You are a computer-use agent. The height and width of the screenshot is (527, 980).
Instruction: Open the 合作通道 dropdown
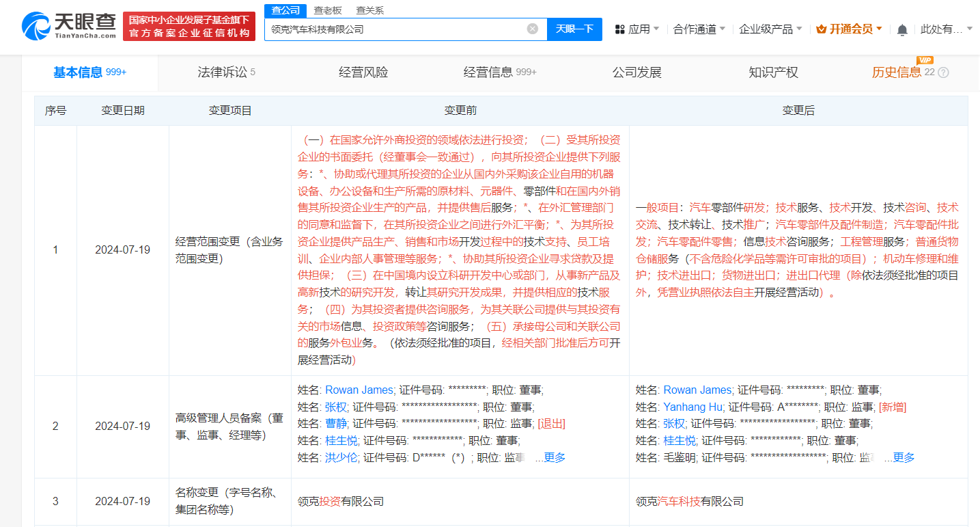click(x=694, y=28)
